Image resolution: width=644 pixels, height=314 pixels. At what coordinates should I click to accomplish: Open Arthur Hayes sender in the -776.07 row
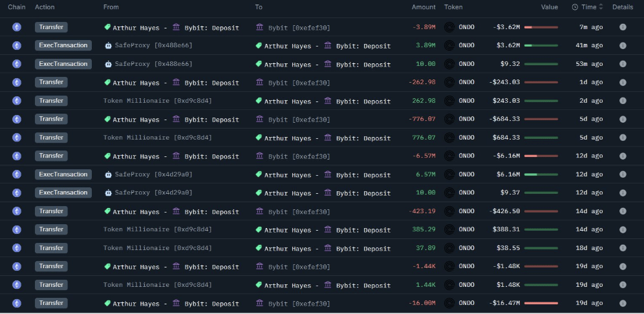(x=136, y=120)
